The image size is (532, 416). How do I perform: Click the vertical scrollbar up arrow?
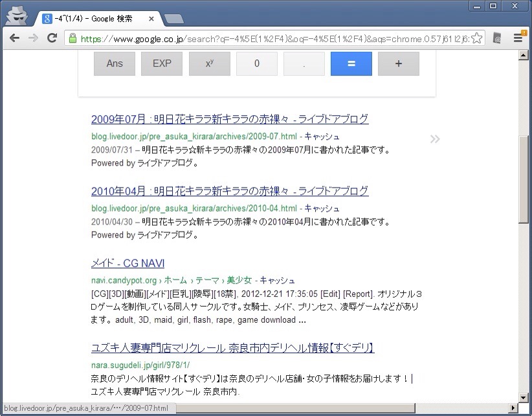coord(523,55)
